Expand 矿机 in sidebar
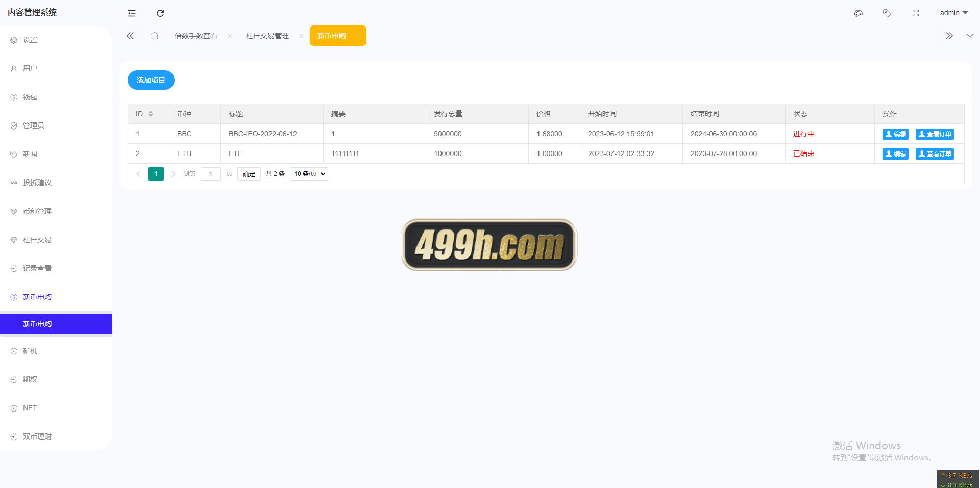Image resolution: width=980 pixels, height=488 pixels. 56,351
